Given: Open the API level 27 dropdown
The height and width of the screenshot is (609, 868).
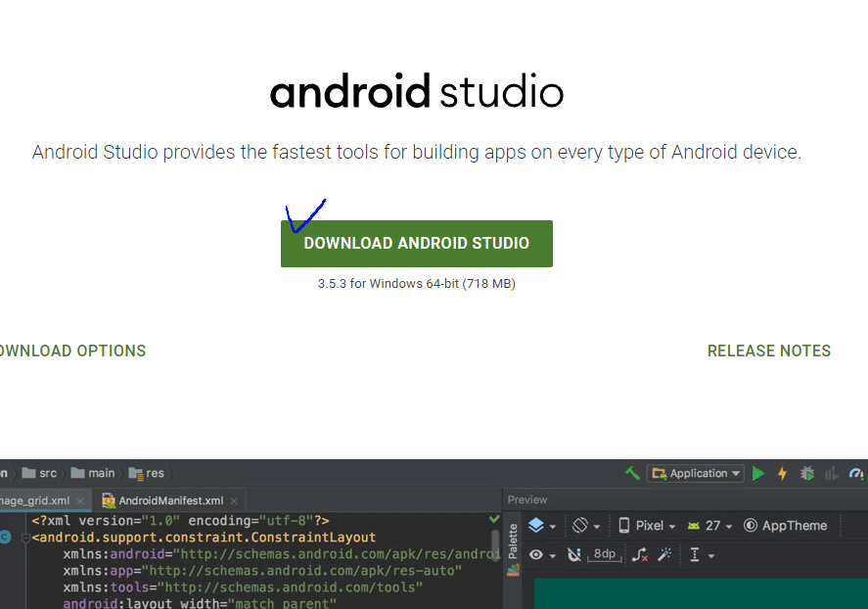Looking at the screenshot, I should (718, 526).
